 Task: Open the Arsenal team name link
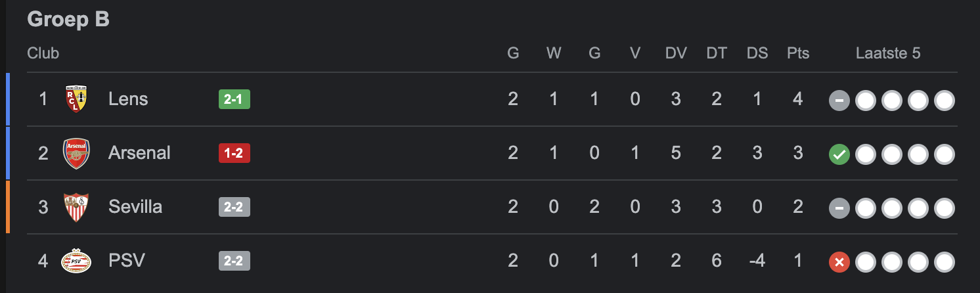139,153
